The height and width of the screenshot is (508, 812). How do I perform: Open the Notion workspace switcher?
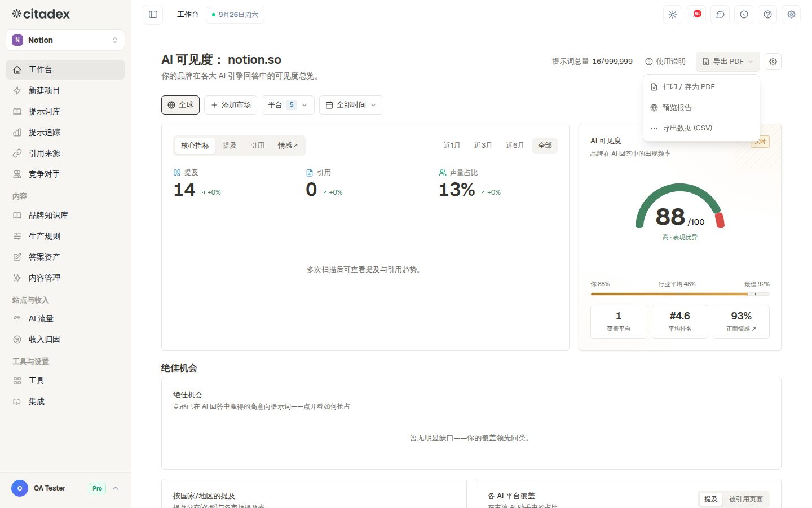coord(65,40)
